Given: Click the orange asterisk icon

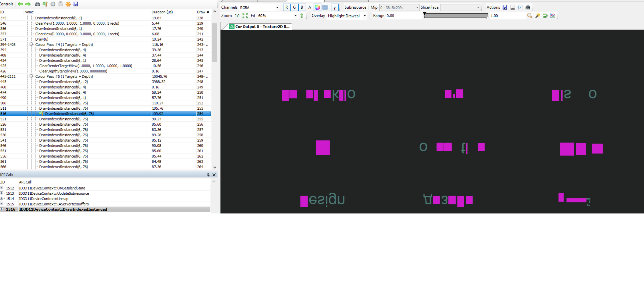Looking at the screenshot, I should (68, 4).
